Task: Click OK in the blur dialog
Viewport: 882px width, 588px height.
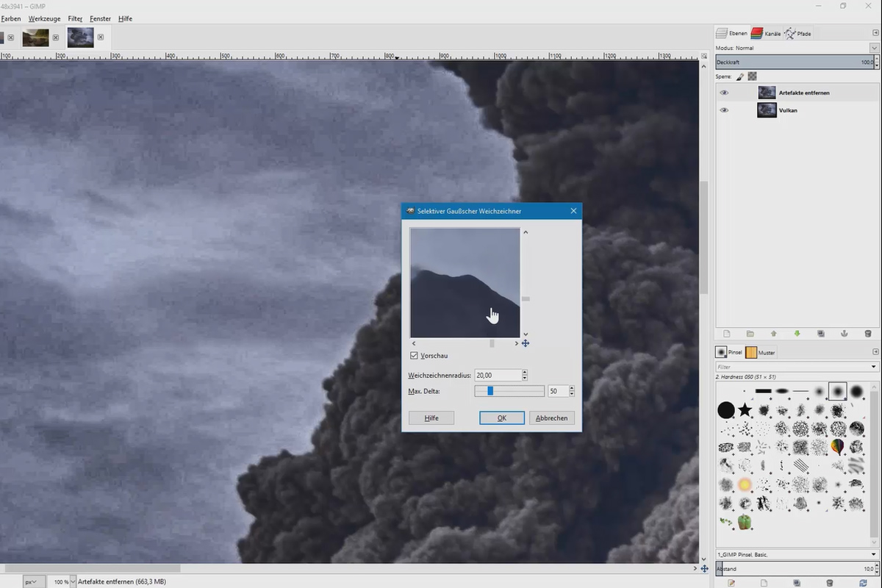Action: pos(502,417)
